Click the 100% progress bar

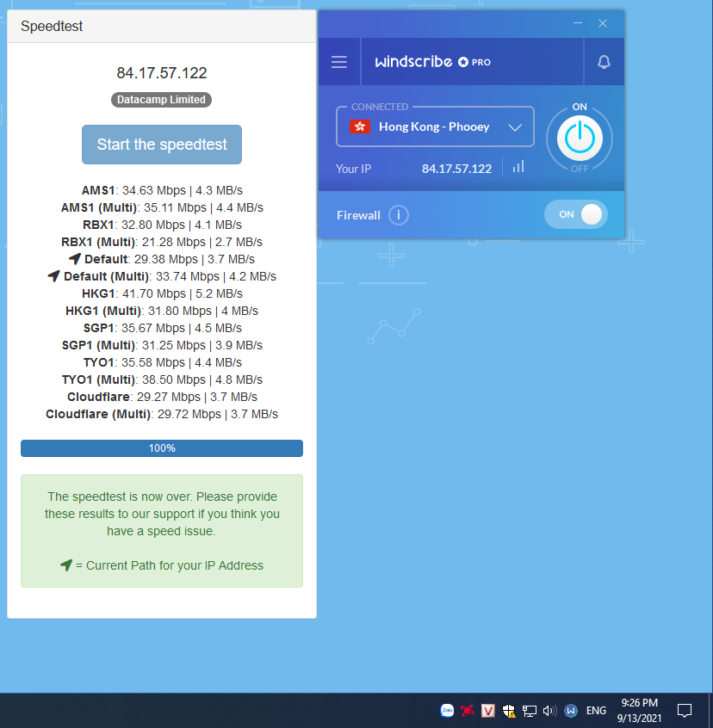point(162,448)
